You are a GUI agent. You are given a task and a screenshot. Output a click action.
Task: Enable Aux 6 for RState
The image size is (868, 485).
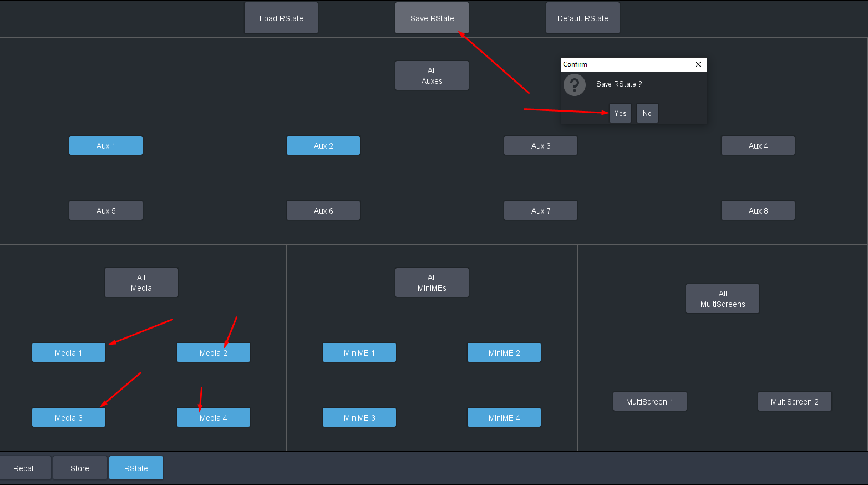pos(323,210)
